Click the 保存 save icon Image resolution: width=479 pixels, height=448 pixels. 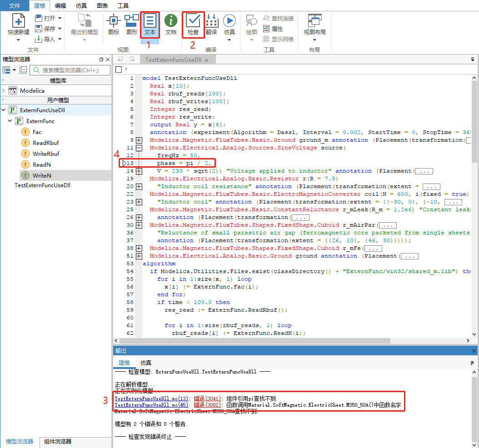[x=39, y=29]
